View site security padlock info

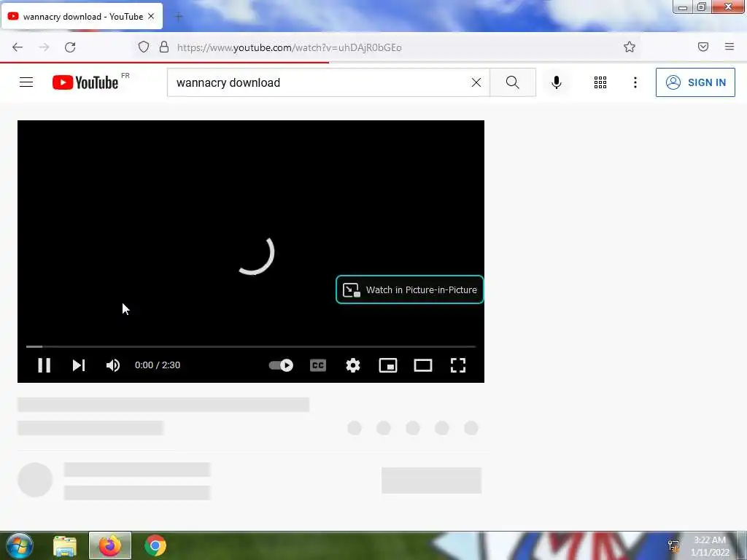(x=164, y=47)
